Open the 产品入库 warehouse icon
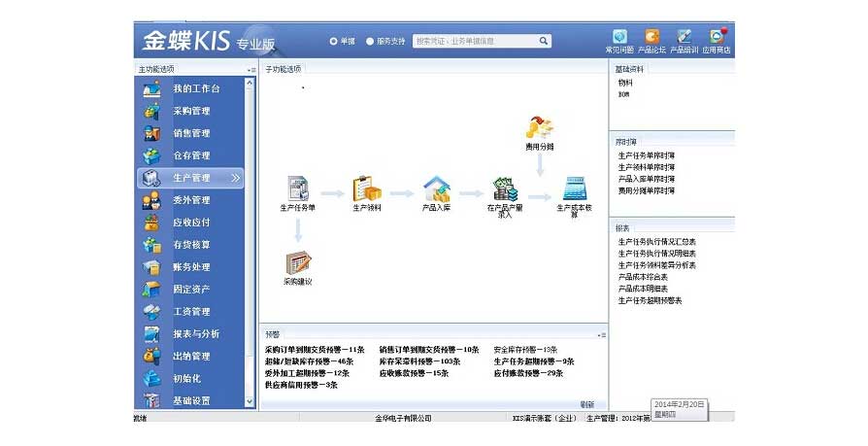Viewport: 868px width, 446px height. coord(436,188)
